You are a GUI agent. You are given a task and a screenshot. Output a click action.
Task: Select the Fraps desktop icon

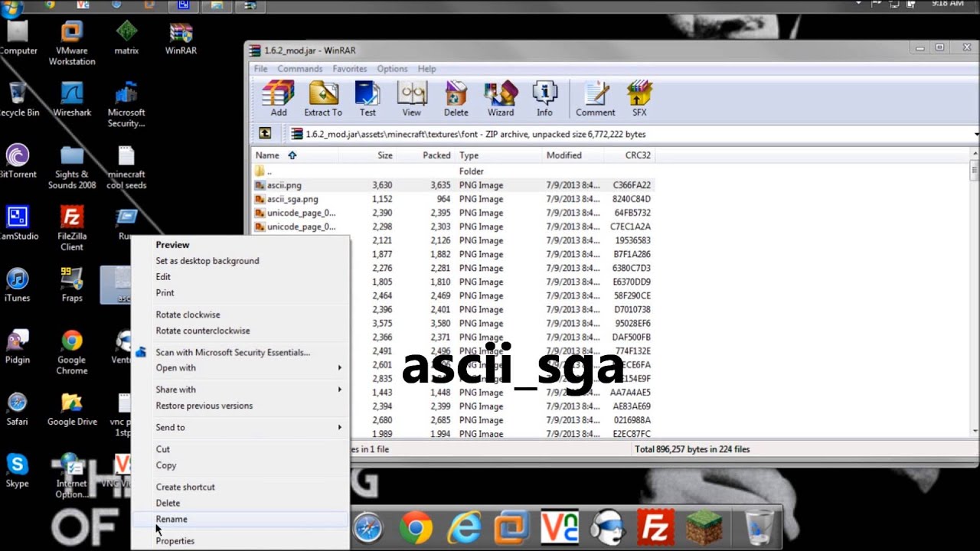click(72, 285)
